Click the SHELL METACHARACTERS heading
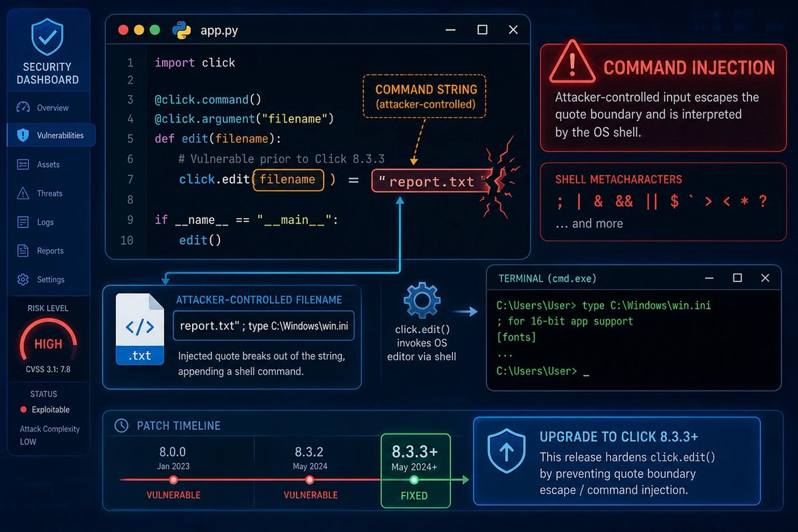The height and width of the screenshot is (532, 798). coord(618,180)
